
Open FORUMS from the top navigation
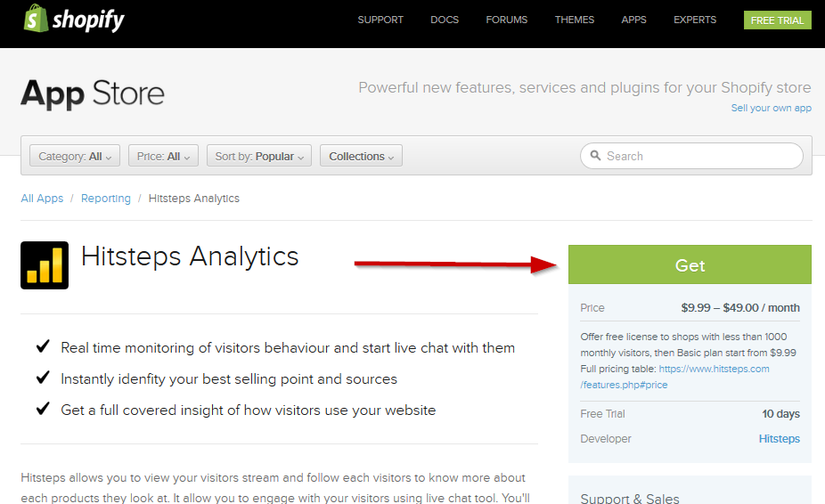click(507, 20)
